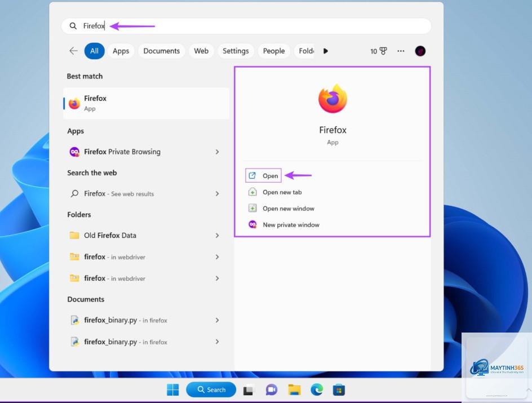Click the Open launch icon
This screenshot has width=532, height=403.
(x=252, y=175)
